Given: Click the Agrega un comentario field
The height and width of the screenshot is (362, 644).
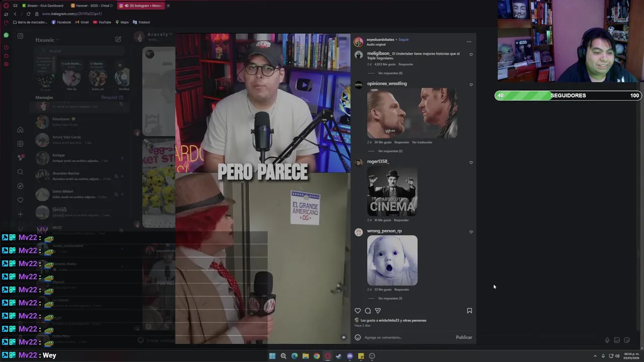Looking at the screenshot, I should 408,337.
